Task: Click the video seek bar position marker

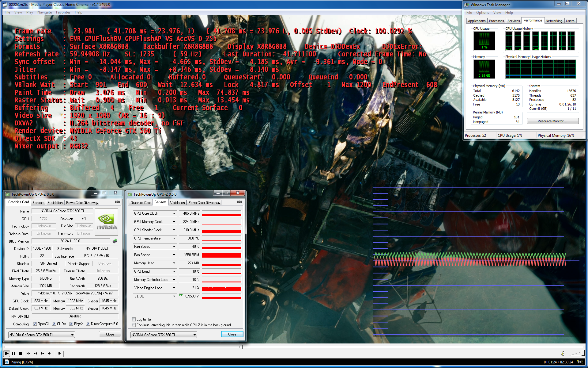Action: click(241, 347)
